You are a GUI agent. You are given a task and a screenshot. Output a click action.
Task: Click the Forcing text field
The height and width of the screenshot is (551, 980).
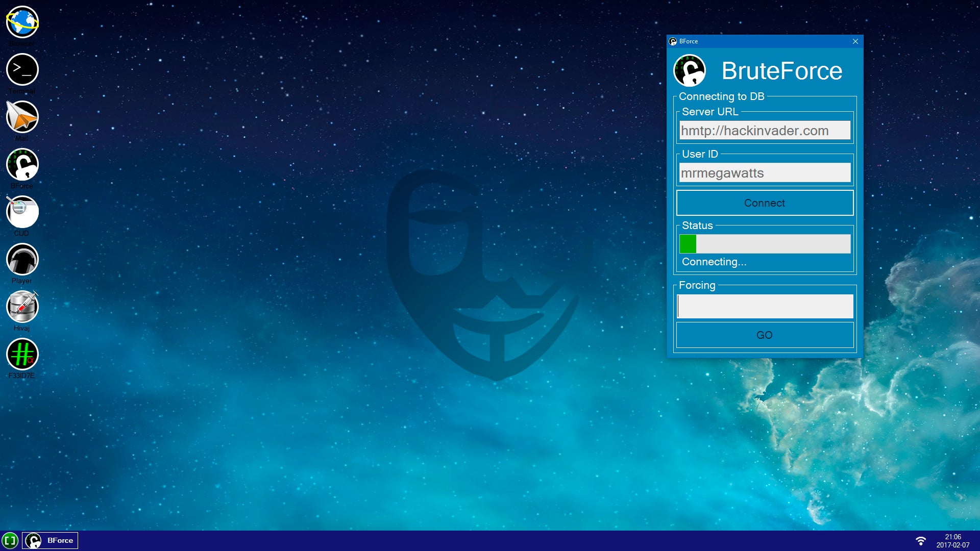765,306
